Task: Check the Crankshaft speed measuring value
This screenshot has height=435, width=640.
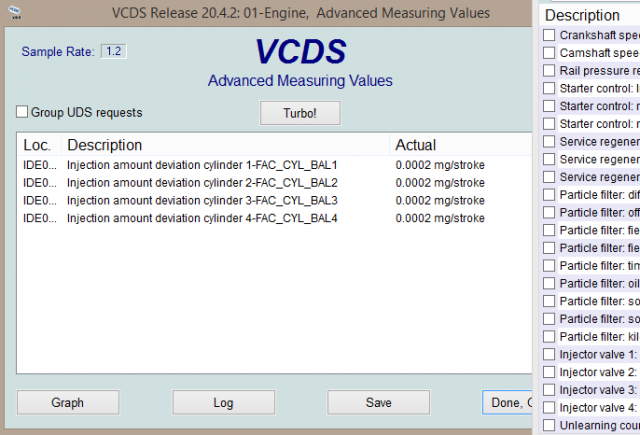Action: (x=549, y=35)
